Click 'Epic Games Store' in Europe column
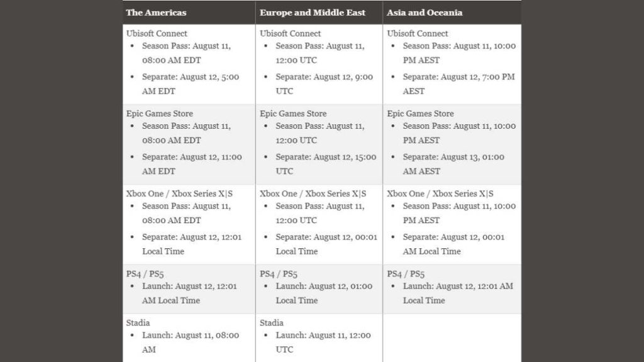 pos(293,113)
